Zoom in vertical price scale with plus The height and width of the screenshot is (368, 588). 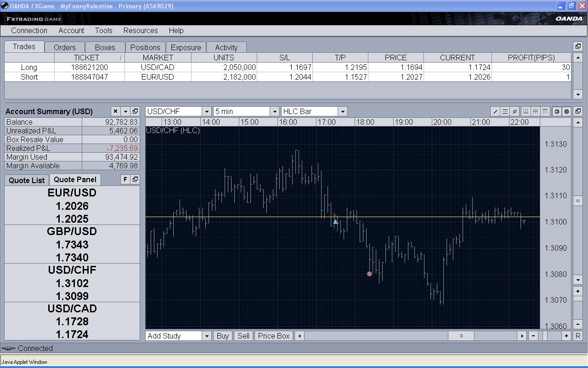[578, 291]
